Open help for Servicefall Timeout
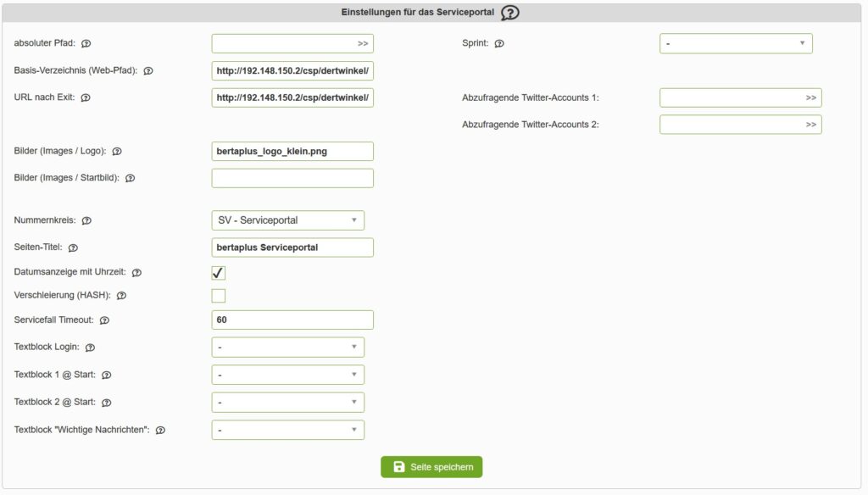Screen dimensions: 868x495 tap(104, 320)
